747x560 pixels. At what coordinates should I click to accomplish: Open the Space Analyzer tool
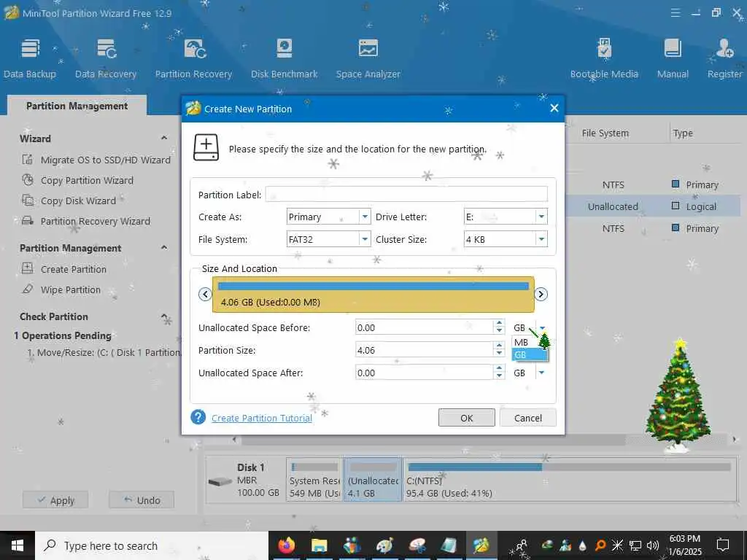(368, 58)
